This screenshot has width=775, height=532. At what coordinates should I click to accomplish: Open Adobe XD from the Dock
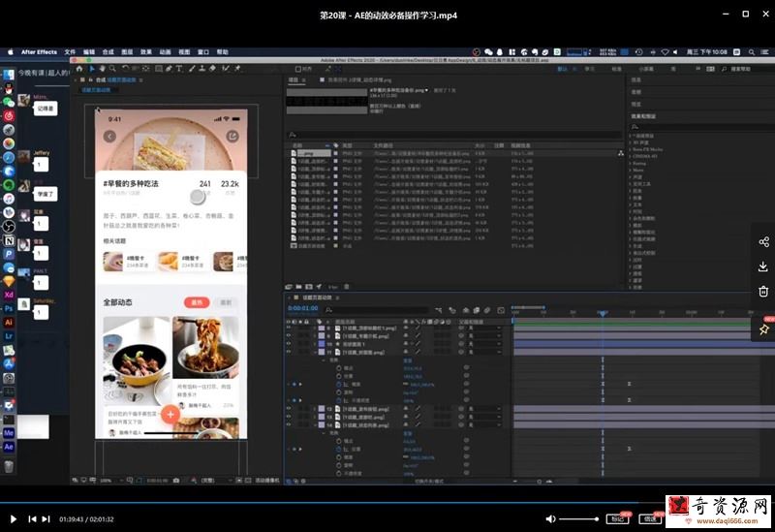[9, 295]
